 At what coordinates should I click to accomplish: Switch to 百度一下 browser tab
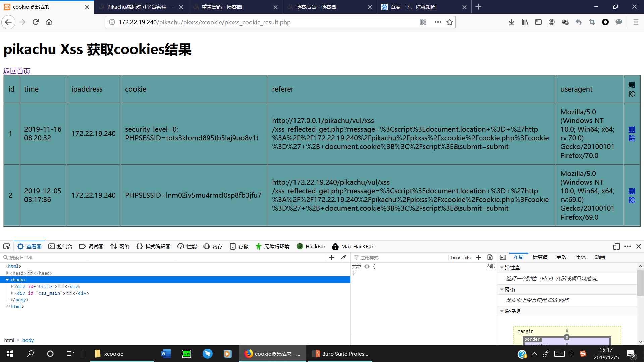(x=424, y=7)
